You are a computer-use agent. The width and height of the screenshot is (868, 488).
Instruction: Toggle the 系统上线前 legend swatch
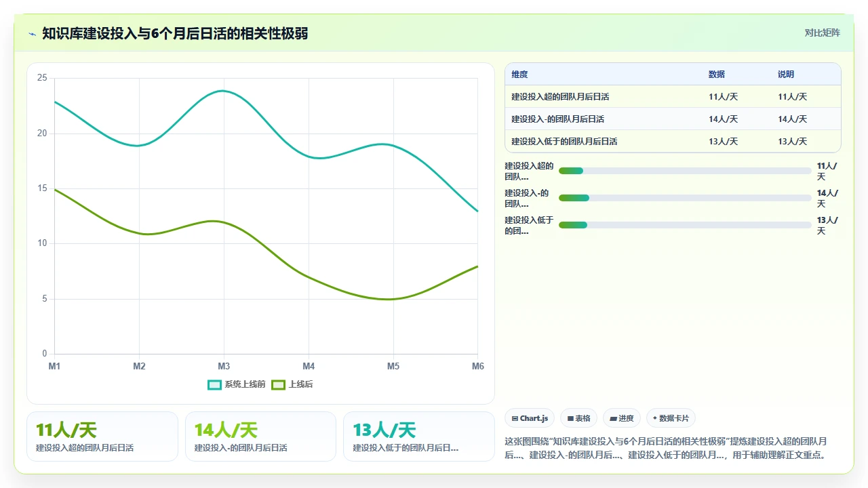point(215,384)
